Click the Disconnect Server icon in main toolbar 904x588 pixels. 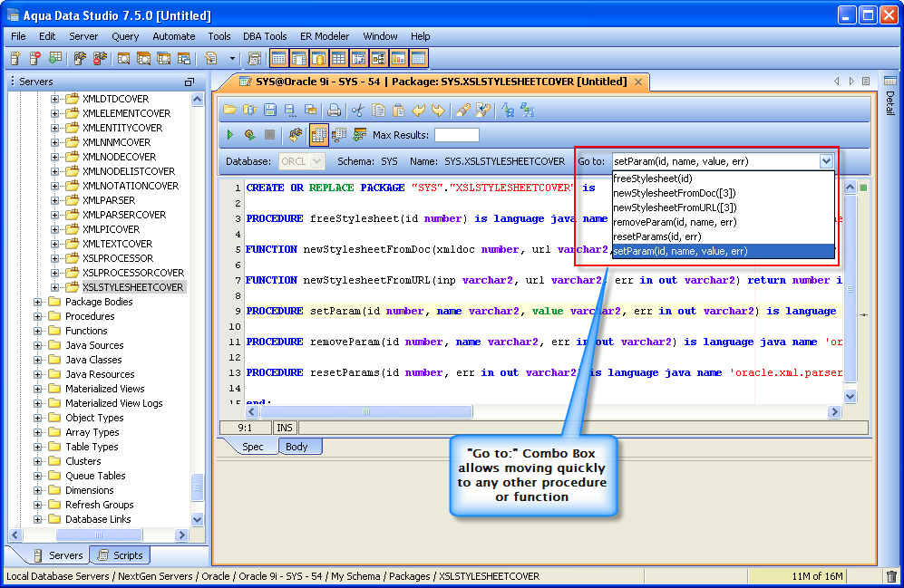(x=100, y=58)
